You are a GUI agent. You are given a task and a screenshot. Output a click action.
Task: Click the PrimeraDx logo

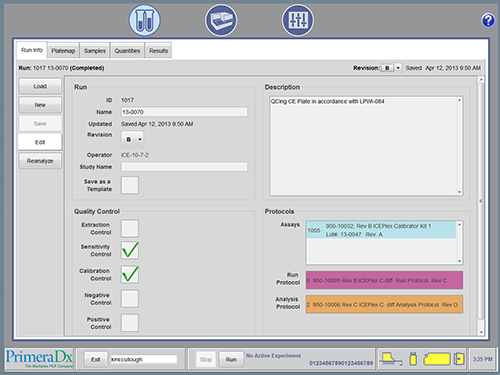tap(39, 359)
